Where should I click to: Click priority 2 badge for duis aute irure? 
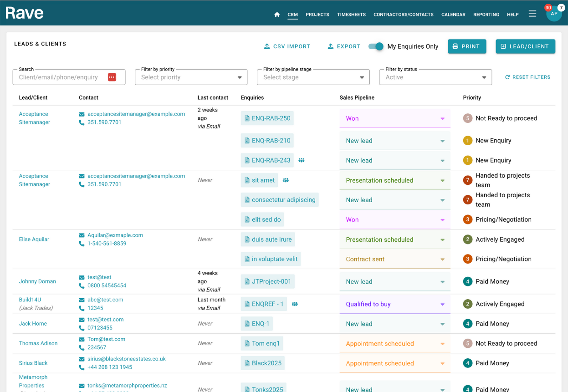(467, 239)
